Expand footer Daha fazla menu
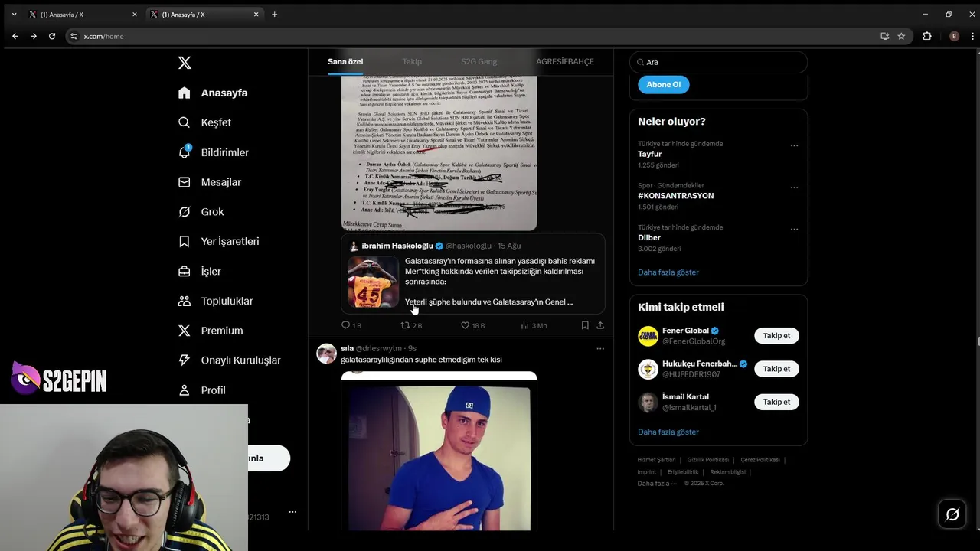980x551 pixels. coord(657,484)
